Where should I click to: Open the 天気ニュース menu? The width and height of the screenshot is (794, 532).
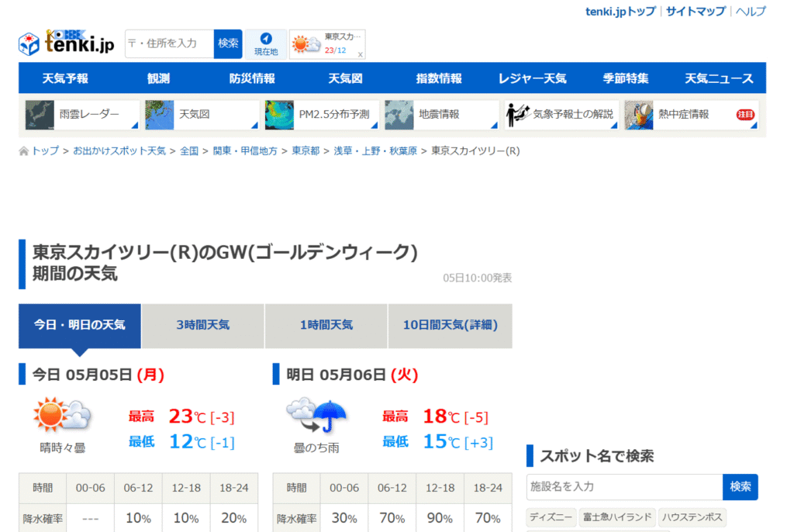click(719, 78)
